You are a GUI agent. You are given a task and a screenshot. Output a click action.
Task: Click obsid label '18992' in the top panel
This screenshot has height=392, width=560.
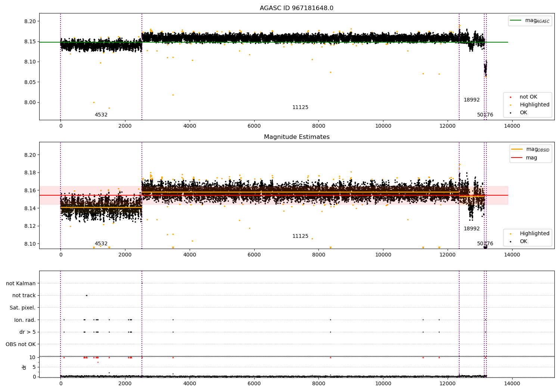pos(472,100)
